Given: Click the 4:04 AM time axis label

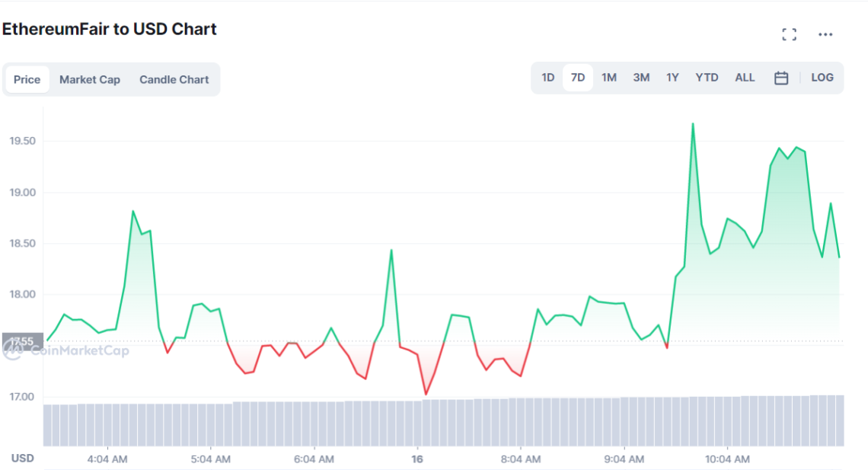Looking at the screenshot, I should (107, 459).
